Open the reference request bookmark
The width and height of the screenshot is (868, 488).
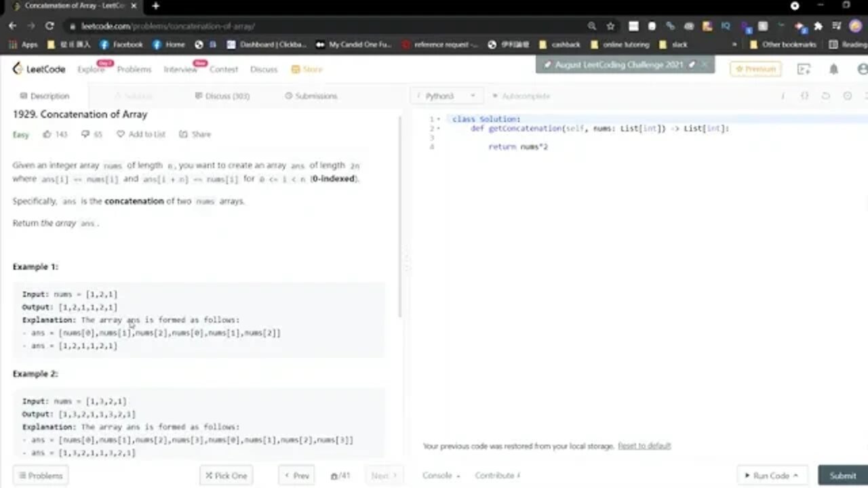(439, 45)
